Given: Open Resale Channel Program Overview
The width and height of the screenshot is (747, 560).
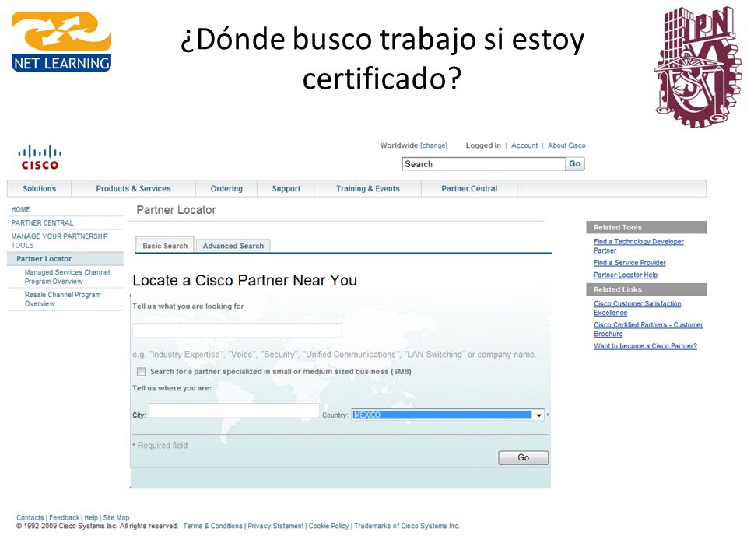Looking at the screenshot, I should pos(62,299).
